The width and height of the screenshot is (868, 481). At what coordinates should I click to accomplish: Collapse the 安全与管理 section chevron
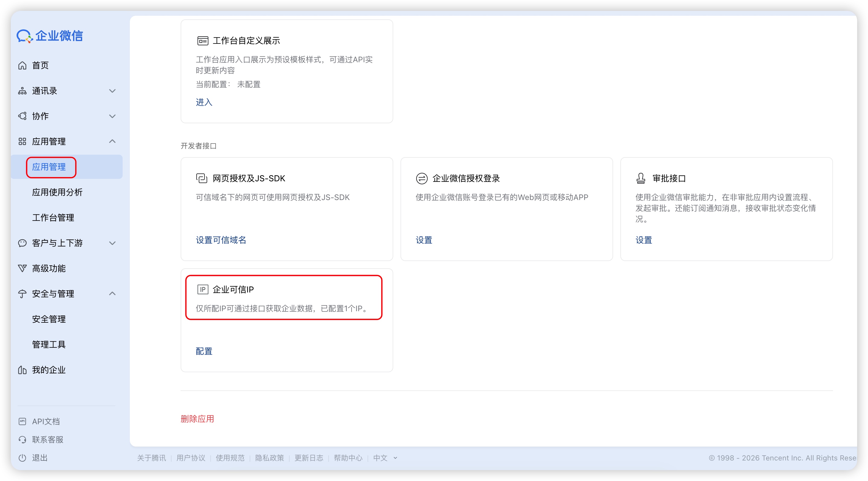112,294
